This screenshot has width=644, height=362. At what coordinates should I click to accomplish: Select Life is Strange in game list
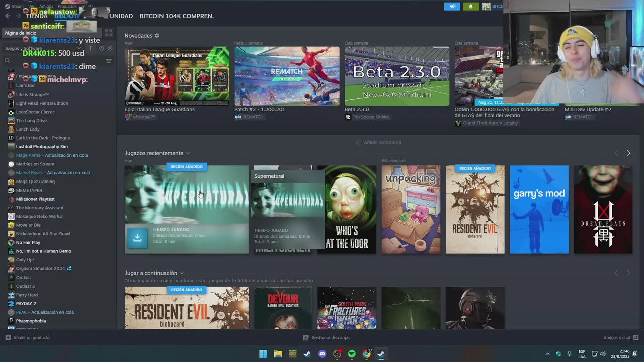pyautogui.click(x=32, y=95)
